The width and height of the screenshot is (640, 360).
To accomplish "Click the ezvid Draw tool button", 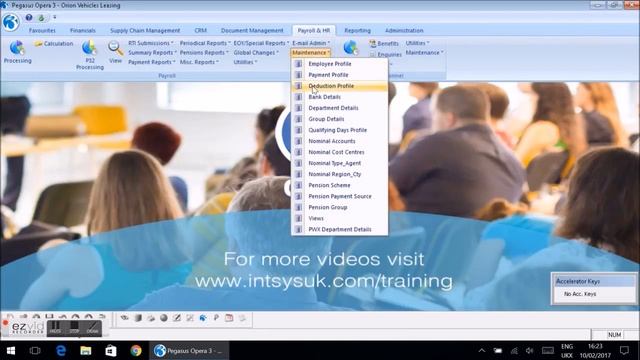I will click(93, 328).
